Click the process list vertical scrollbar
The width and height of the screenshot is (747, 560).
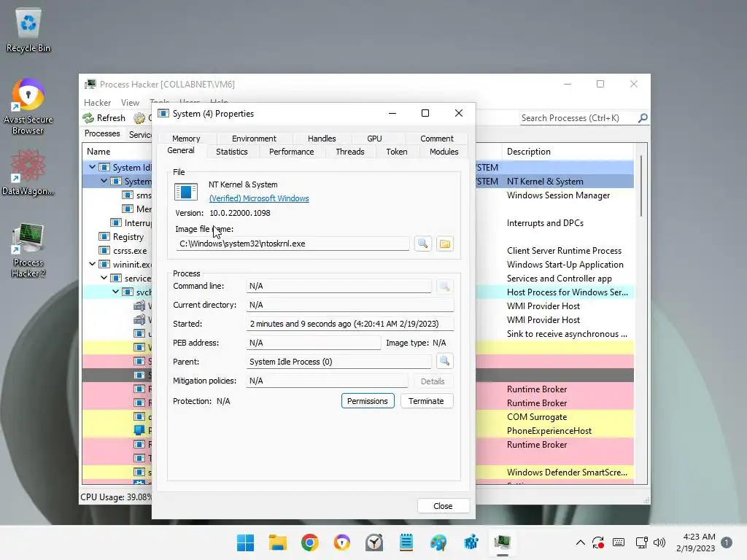point(641,186)
